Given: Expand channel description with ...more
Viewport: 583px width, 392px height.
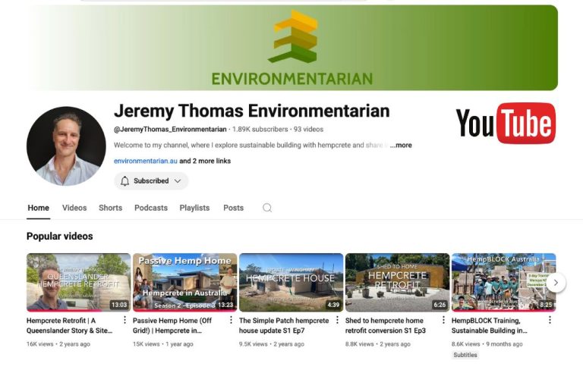Looking at the screenshot, I should 401,145.
